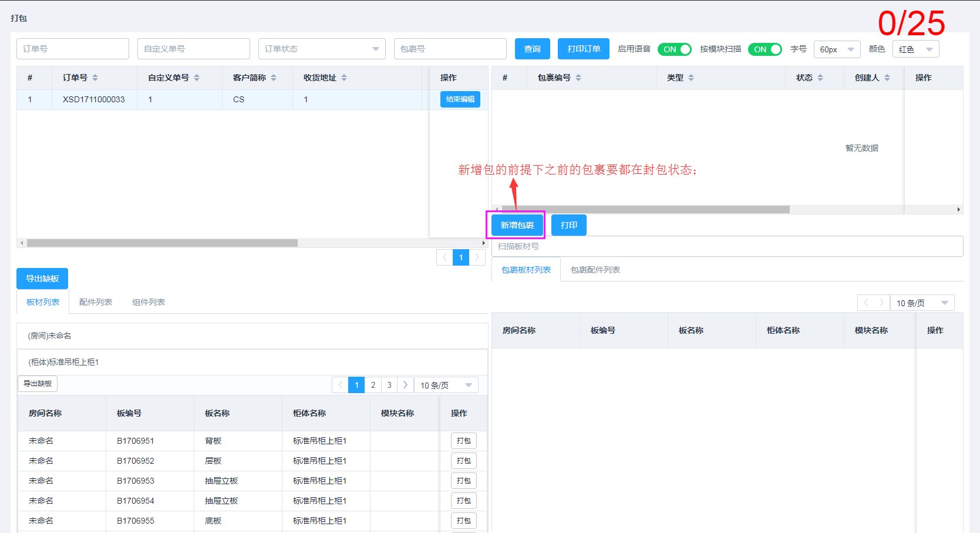Open the 订单状态 dropdown
Screen dimensions: 980x533
pos(321,49)
